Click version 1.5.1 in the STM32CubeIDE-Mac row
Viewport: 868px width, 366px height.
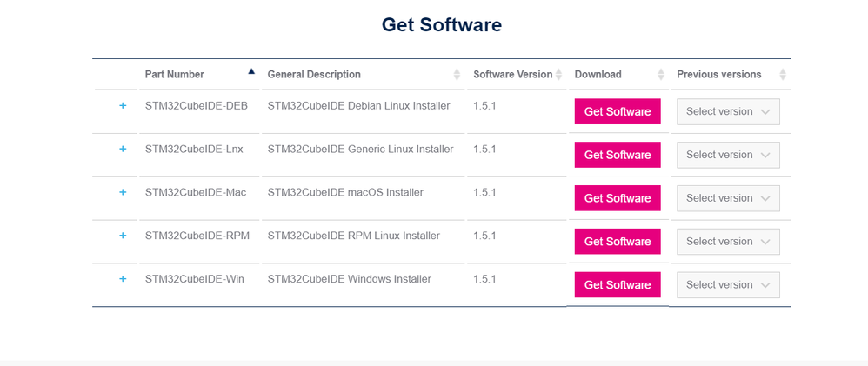pyautogui.click(x=484, y=192)
